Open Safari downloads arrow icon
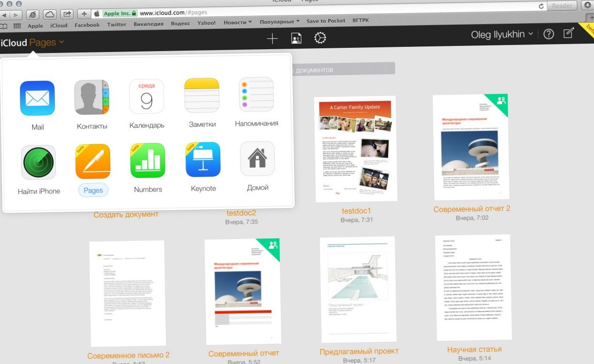The image size is (594, 364). pos(587,5)
